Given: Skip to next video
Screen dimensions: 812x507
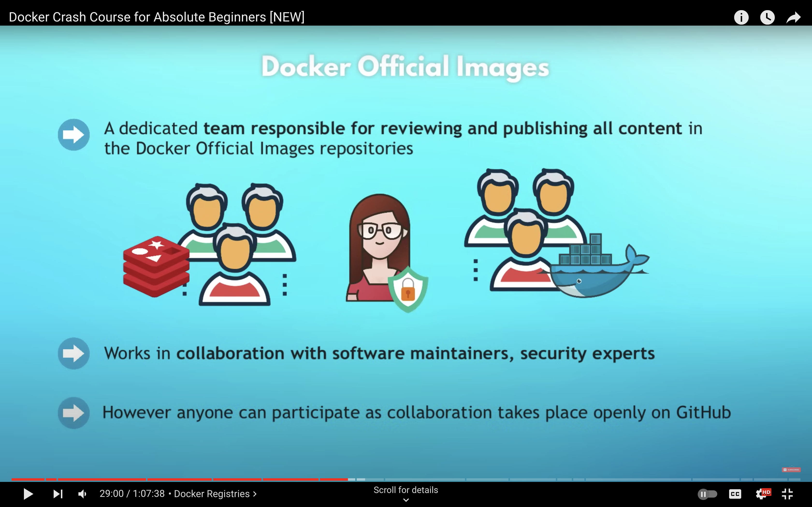Looking at the screenshot, I should coord(58,493).
